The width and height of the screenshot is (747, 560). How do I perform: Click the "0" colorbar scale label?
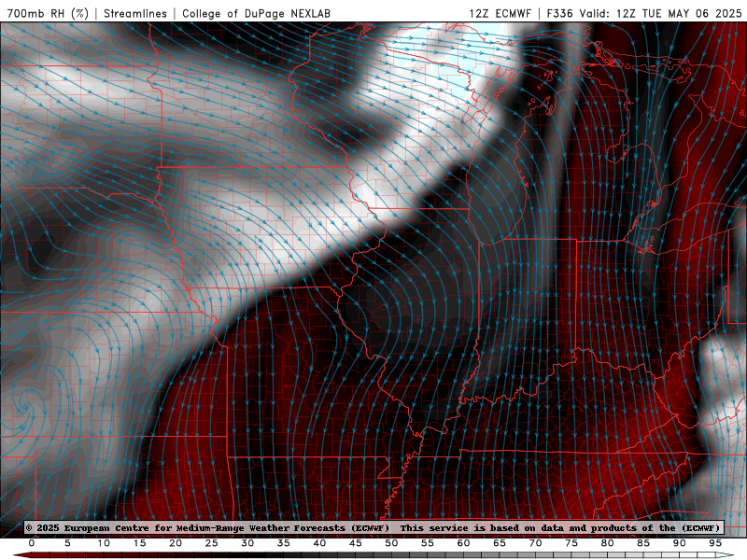[x=32, y=543]
